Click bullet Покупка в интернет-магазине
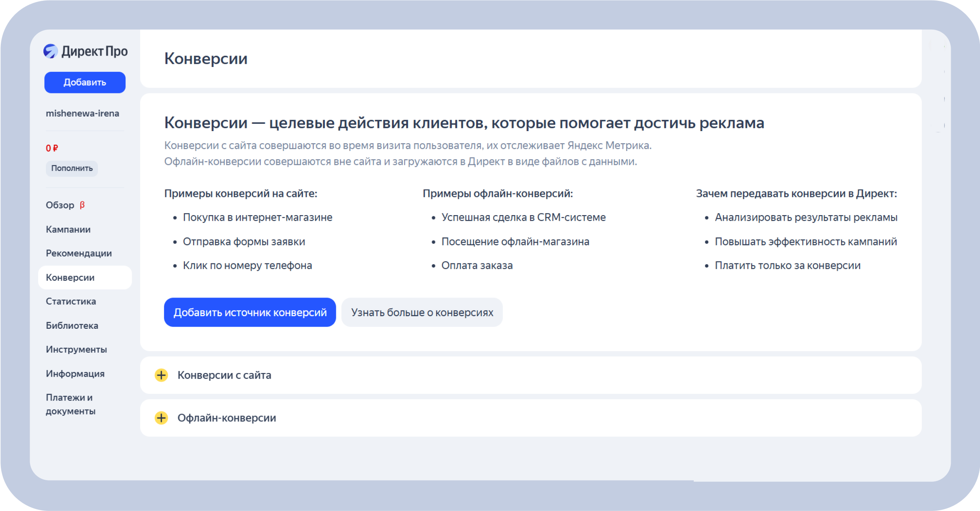Viewport: 980px width, 511px height. point(257,218)
